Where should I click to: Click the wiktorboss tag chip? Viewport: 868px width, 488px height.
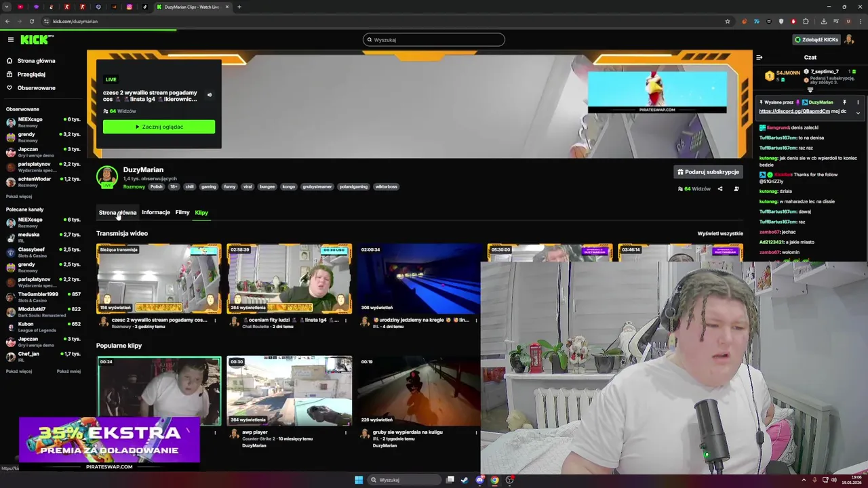pyautogui.click(x=386, y=187)
